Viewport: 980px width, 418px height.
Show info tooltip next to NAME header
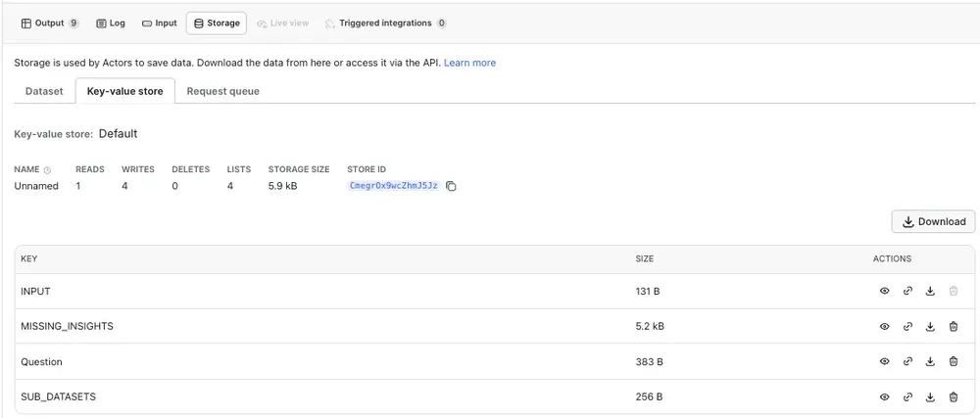[x=47, y=169]
